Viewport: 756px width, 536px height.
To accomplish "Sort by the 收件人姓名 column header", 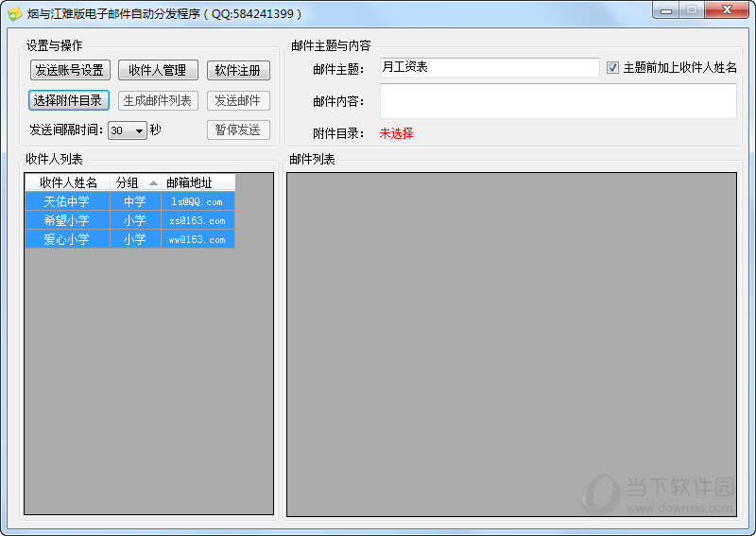I will pyautogui.click(x=68, y=182).
